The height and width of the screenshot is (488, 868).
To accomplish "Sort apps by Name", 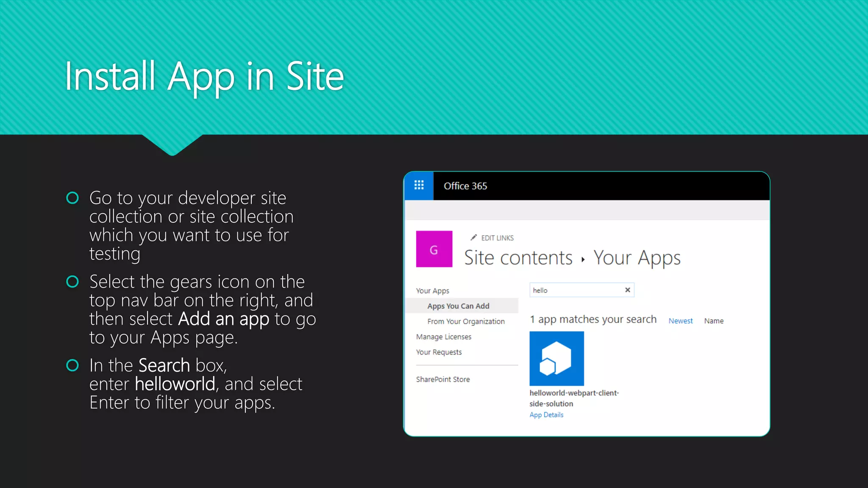I will pos(714,321).
